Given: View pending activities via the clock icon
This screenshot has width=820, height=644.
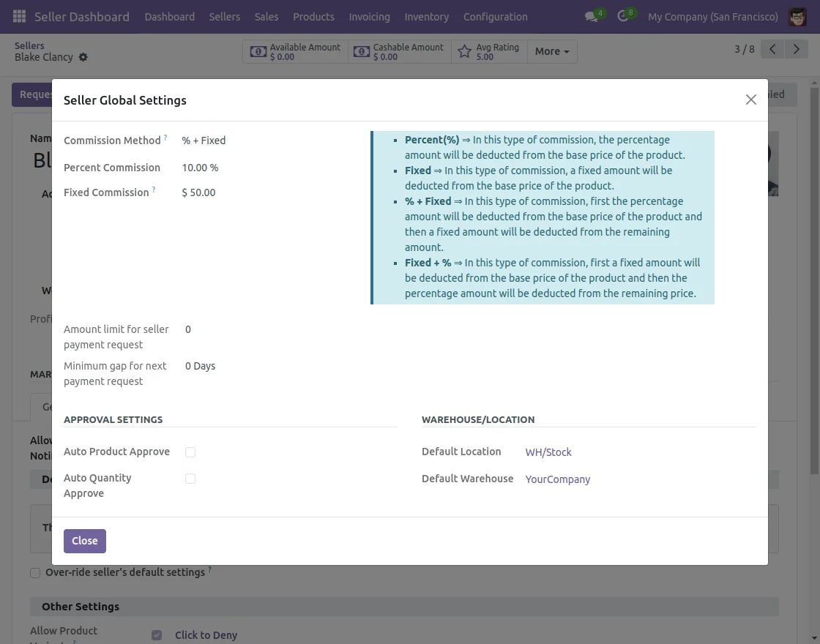Looking at the screenshot, I should click(x=622, y=16).
